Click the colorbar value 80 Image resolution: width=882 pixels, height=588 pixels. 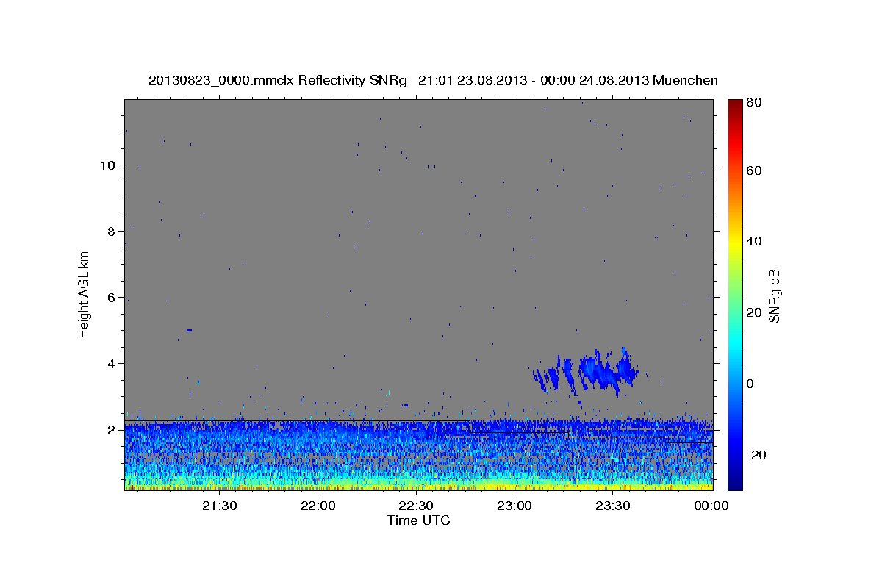[x=753, y=103]
